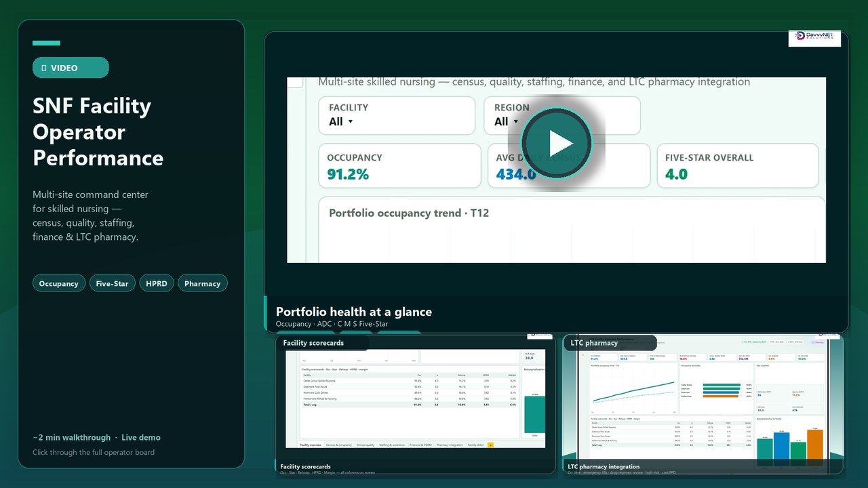Image resolution: width=868 pixels, height=488 pixels.
Task: Click the Occupancy · ADC · CMS Five-Star subtitle
Action: click(332, 324)
